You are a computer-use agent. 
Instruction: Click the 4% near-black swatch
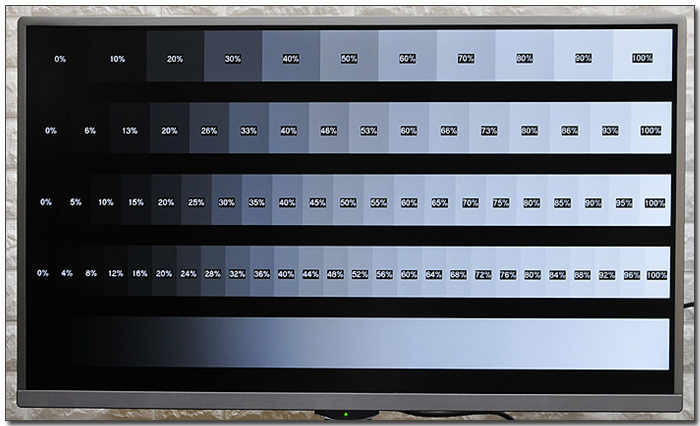(67, 273)
